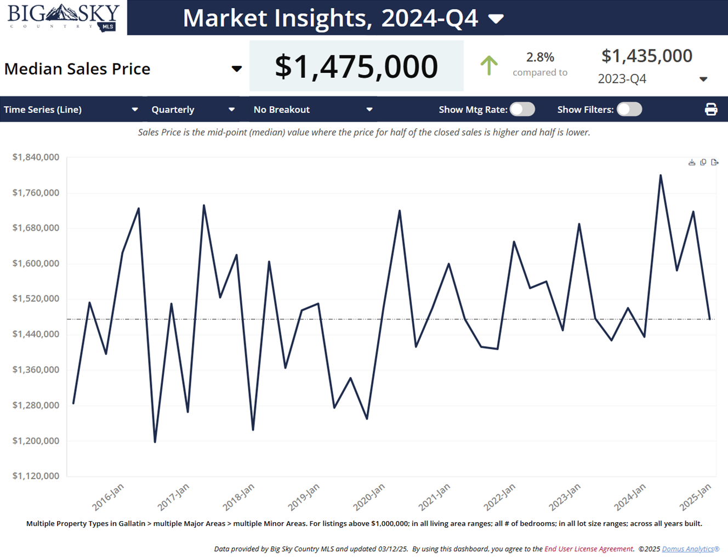Turn on the Show Filters switch
Image resolution: width=728 pixels, height=560 pixels.
coord(629,110)
